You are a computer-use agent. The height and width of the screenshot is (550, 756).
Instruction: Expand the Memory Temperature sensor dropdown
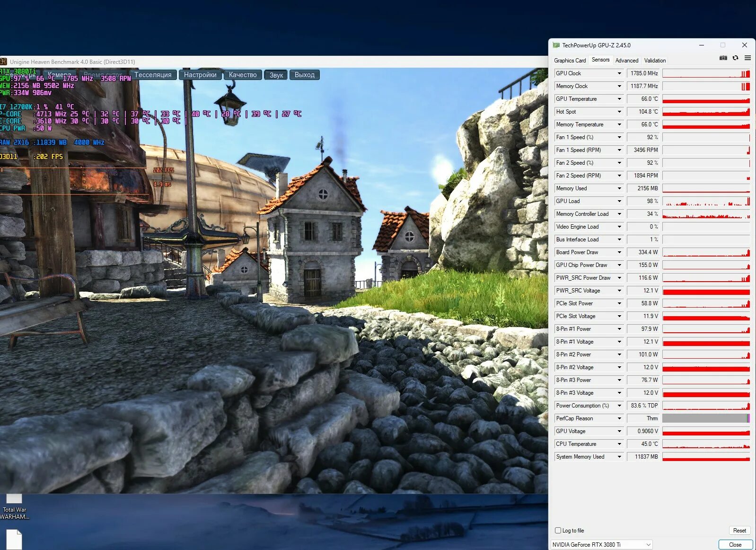(619, 124)
